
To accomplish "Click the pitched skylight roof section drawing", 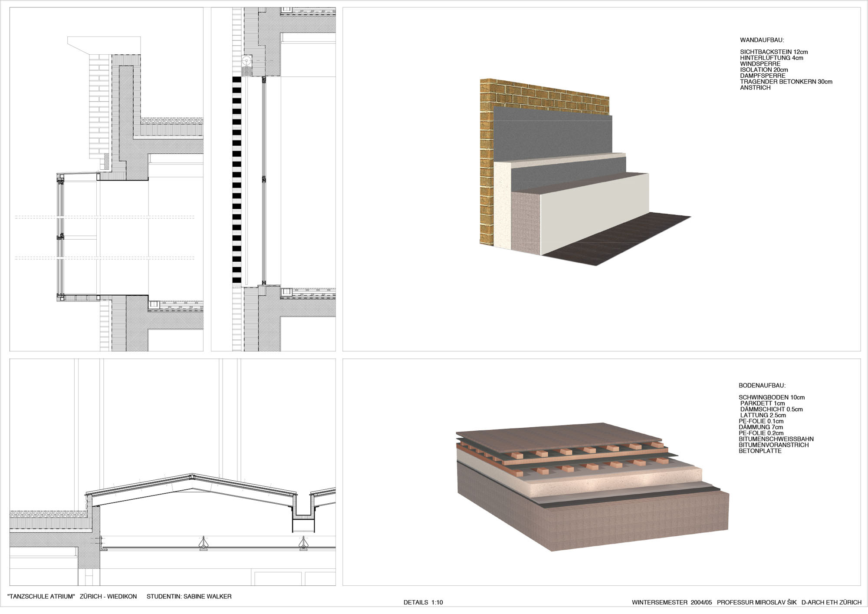I will click(173, 472).
